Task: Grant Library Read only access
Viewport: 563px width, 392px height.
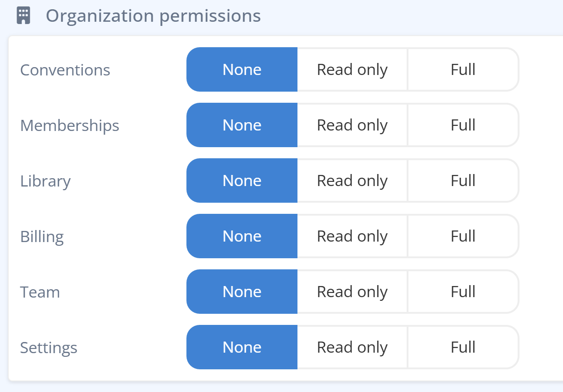Action: pyautogui.click(x=352, y=180)
